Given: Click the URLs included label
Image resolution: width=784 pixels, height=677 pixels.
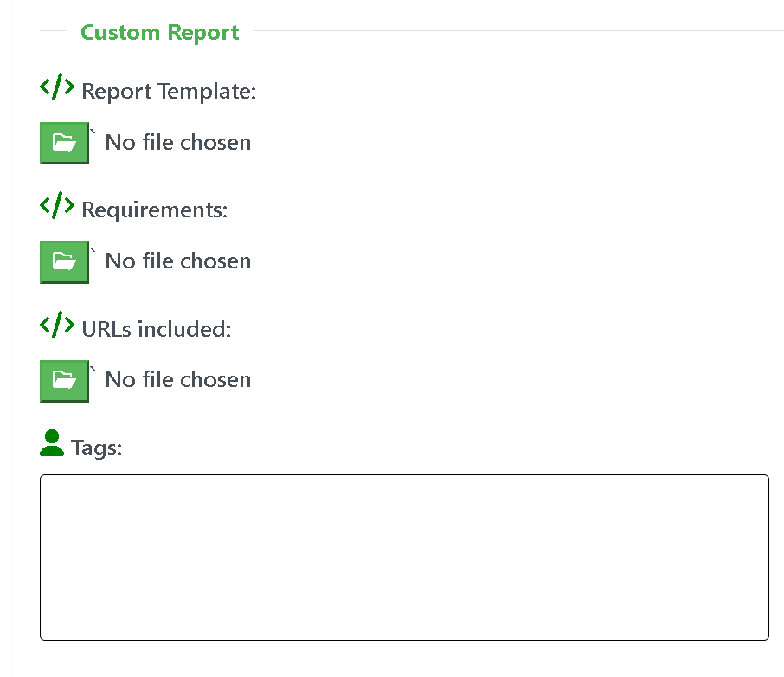Looking at the screenshot, I should (156, 329).
